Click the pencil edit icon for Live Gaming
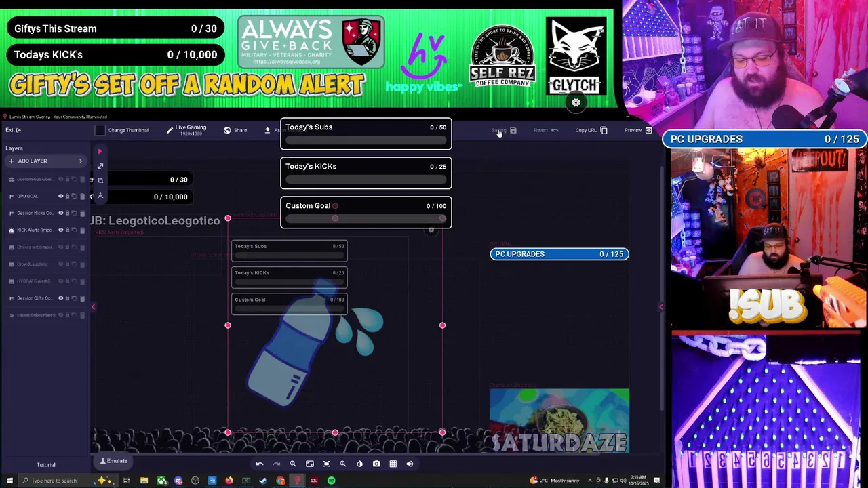868x488 pixels. 170,130
